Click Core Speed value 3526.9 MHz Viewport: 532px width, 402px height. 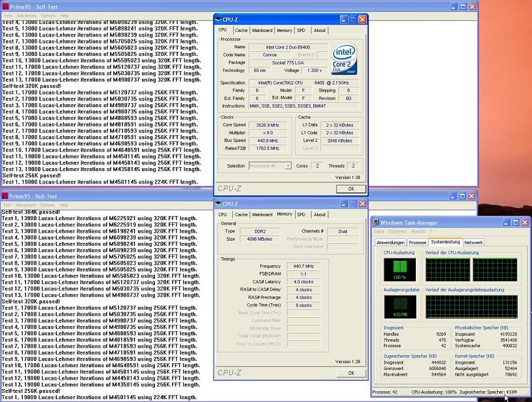pos(268,125)
